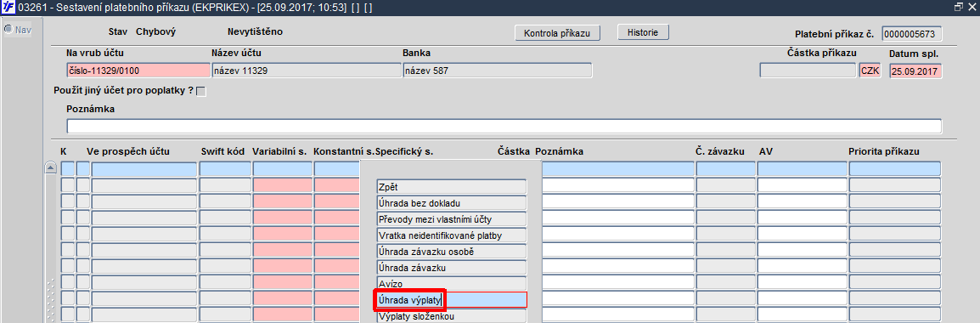Click the Název účtu field 'název 11329'

pyautogui.click(x=307, y=70)
